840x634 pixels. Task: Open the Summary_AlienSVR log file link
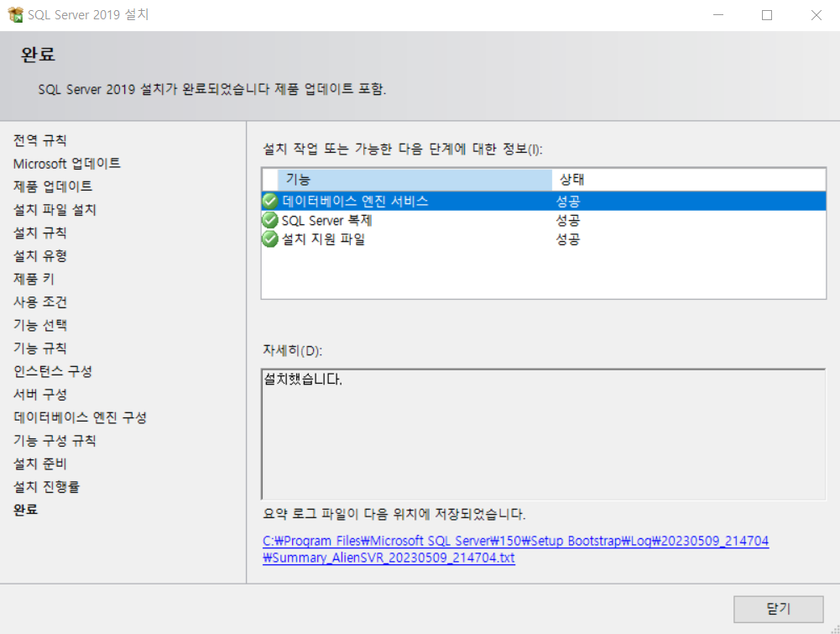click(515, 549)
